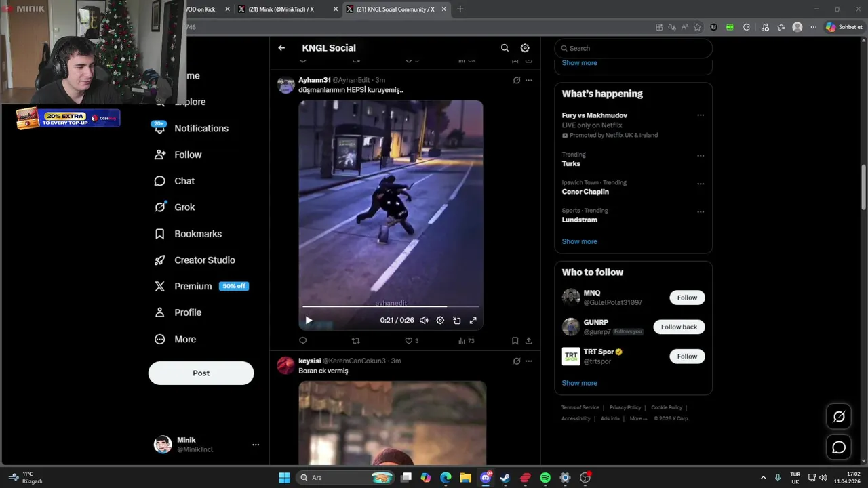Follow MNQ account
This screenshot has height=488, width=868.
coord(687,298)
